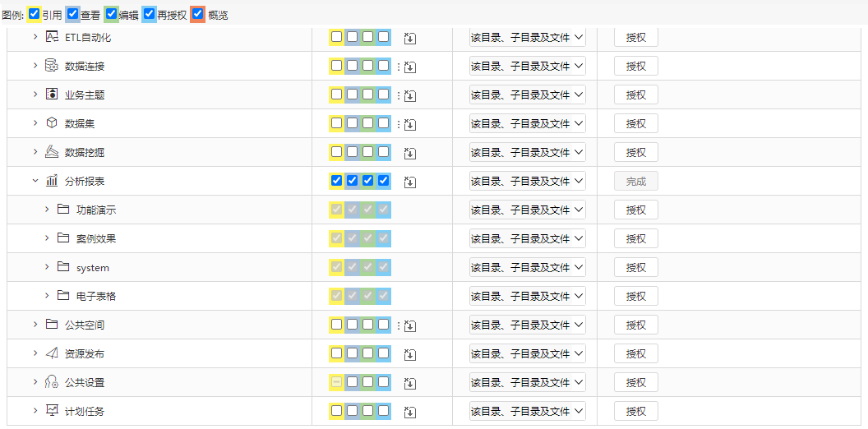This screenshot has height=429, width=868.
Task: Check the green 编辑 box for 数据集
Action: [x=367, y=123]
